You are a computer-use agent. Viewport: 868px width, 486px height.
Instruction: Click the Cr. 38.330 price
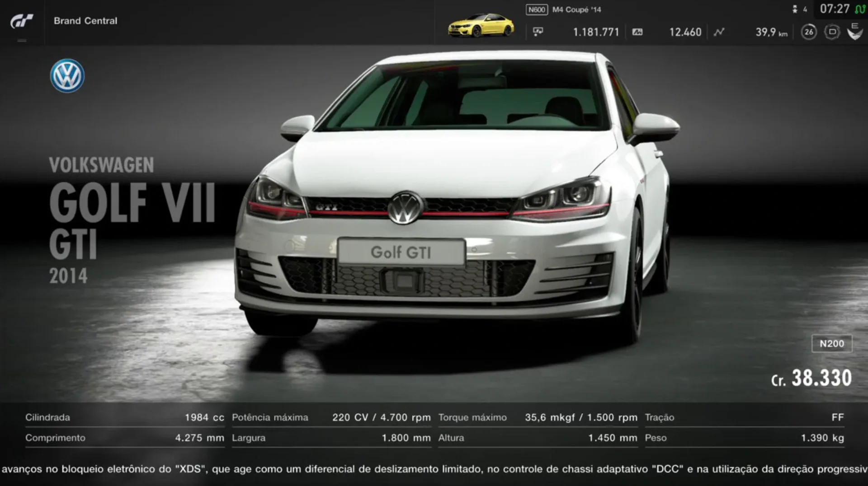(811, 378)
